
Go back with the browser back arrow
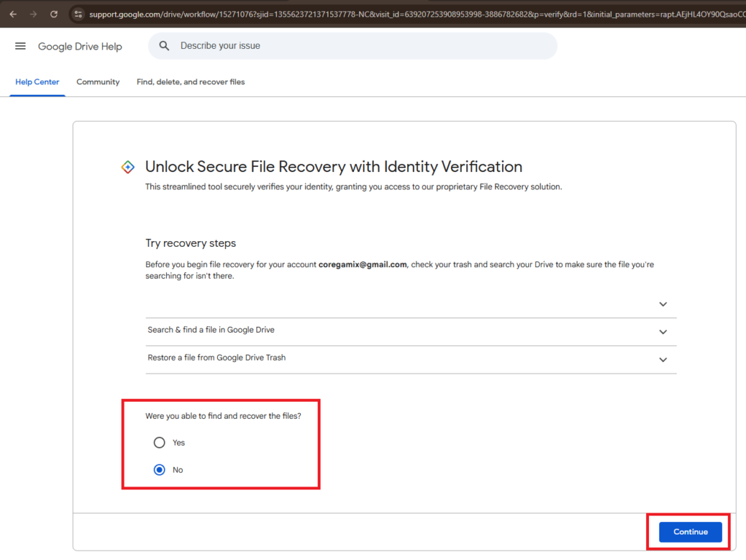pos(13,15)
